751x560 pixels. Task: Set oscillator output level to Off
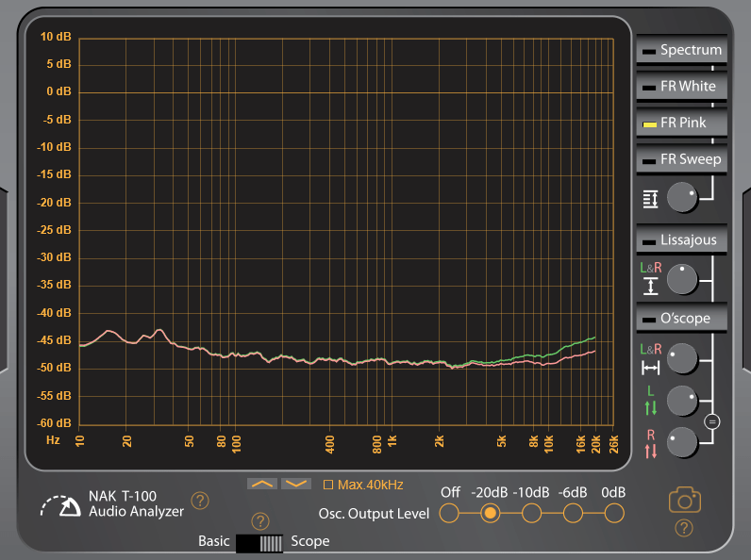tap(449, 514)
